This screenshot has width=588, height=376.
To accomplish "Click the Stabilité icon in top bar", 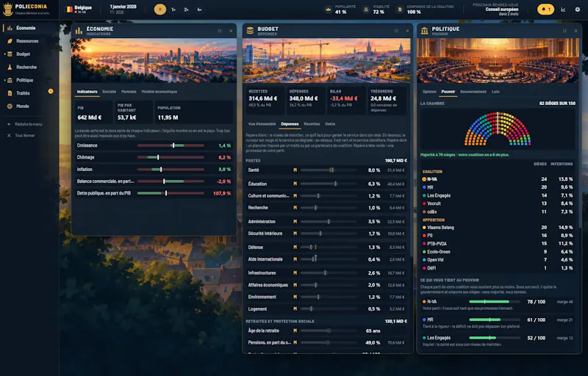I will (366, 10).
